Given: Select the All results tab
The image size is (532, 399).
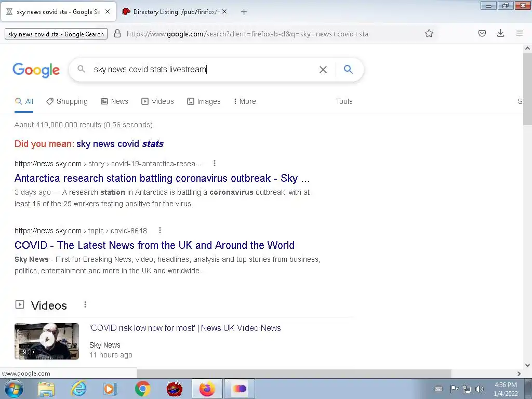Looking at the screenshot, I should (24, 101).
